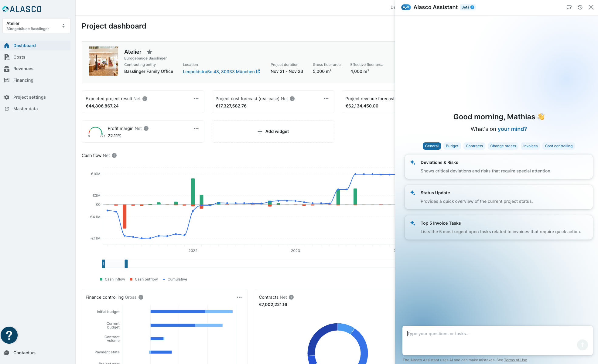Click the Beta info badge icon
Viewport: 598px width, 364px height.
pos(472,7)
